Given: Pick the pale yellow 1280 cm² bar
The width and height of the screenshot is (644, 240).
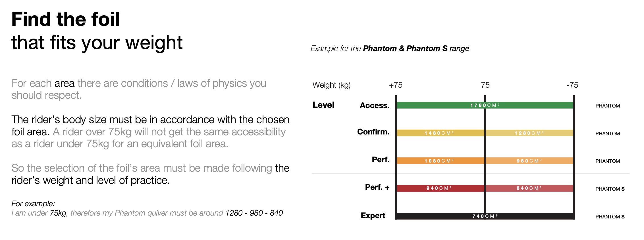Looking at the screenshot, I should [x=529, y=133].
